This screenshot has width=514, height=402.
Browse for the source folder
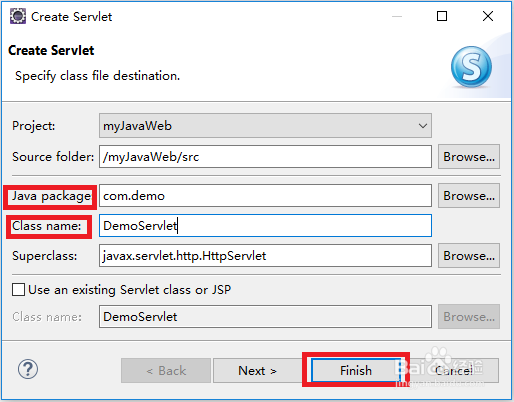tap(469, 156)
